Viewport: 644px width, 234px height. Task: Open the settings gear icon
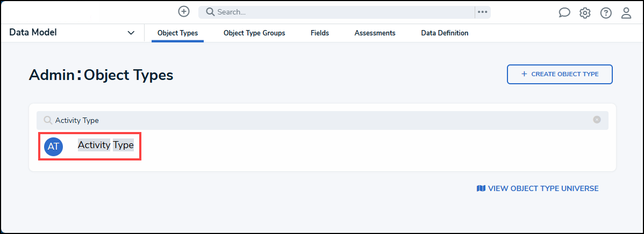coord(585,13)
